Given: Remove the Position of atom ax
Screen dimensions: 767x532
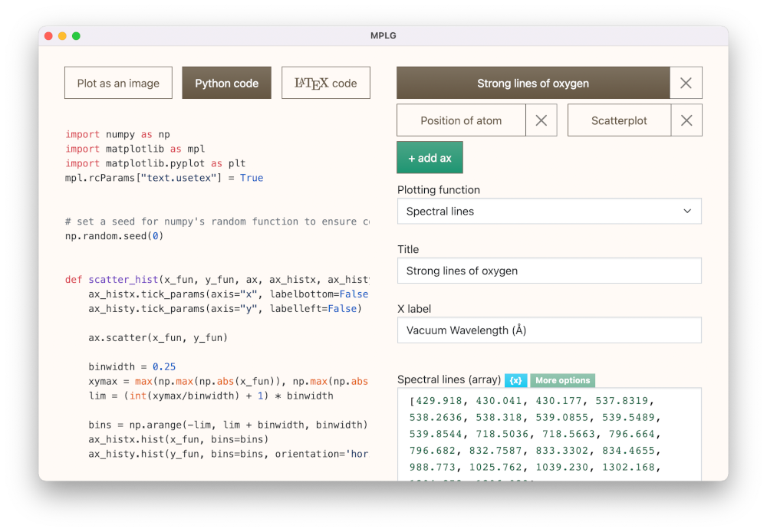Looking at the screenshot, I should [541, 120].
